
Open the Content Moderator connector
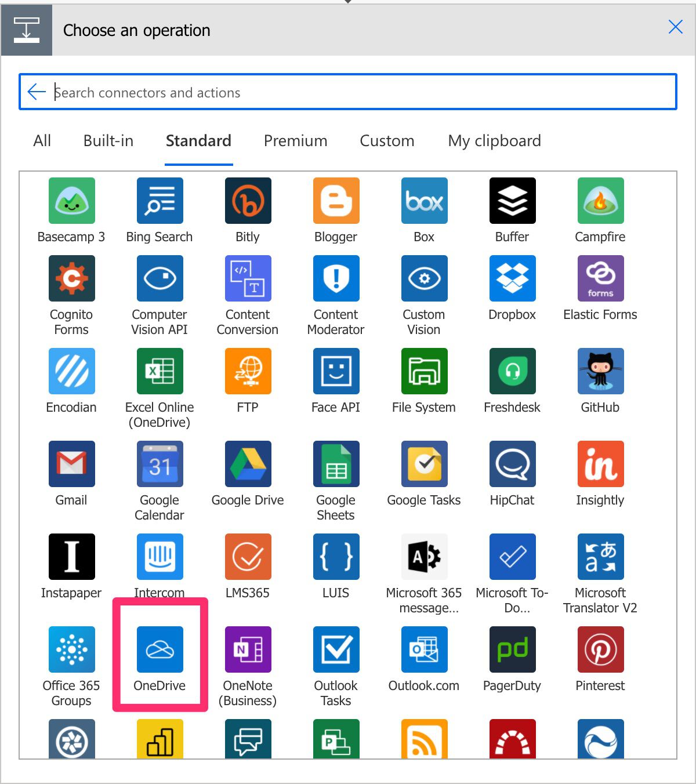(x=336, y=278)
